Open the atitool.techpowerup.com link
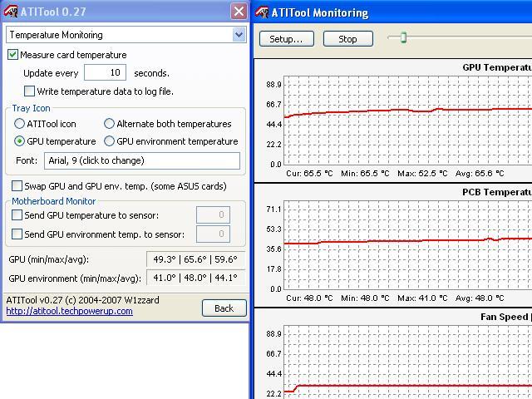The width and height of the screenshot is (532, 399). point(69,311)
